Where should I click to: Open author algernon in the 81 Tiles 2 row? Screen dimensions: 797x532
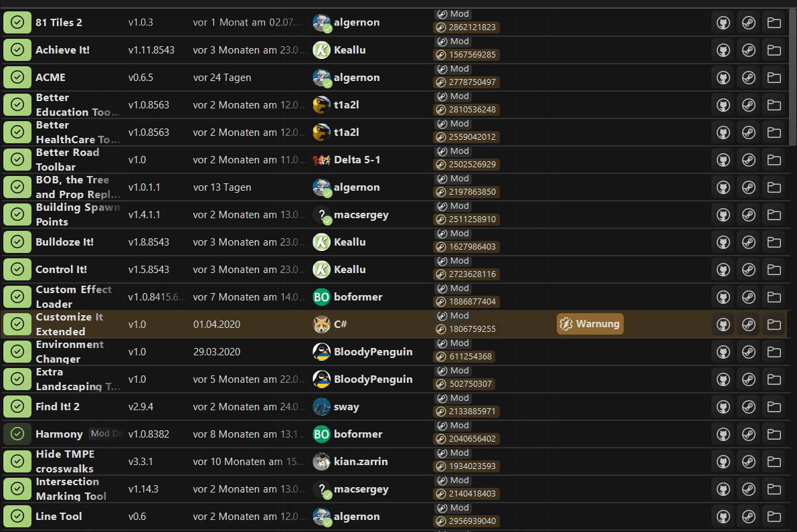(x=346, y=22)
